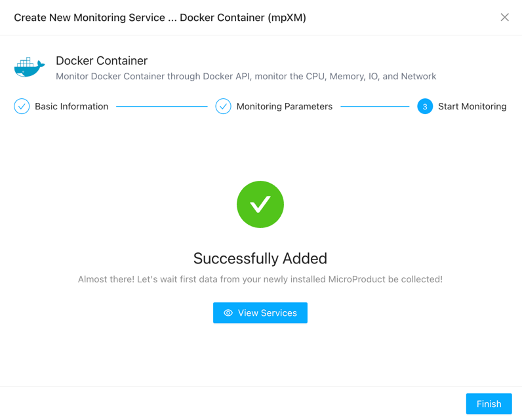
Task: Go back to the Basic Information step label
Action: click(x=71, y=106)
